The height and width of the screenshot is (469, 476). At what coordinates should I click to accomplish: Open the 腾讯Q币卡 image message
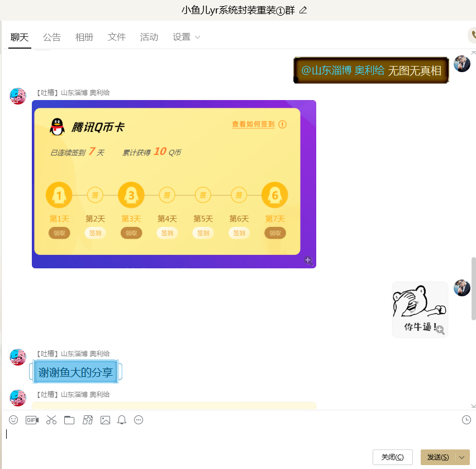point(174,184)
